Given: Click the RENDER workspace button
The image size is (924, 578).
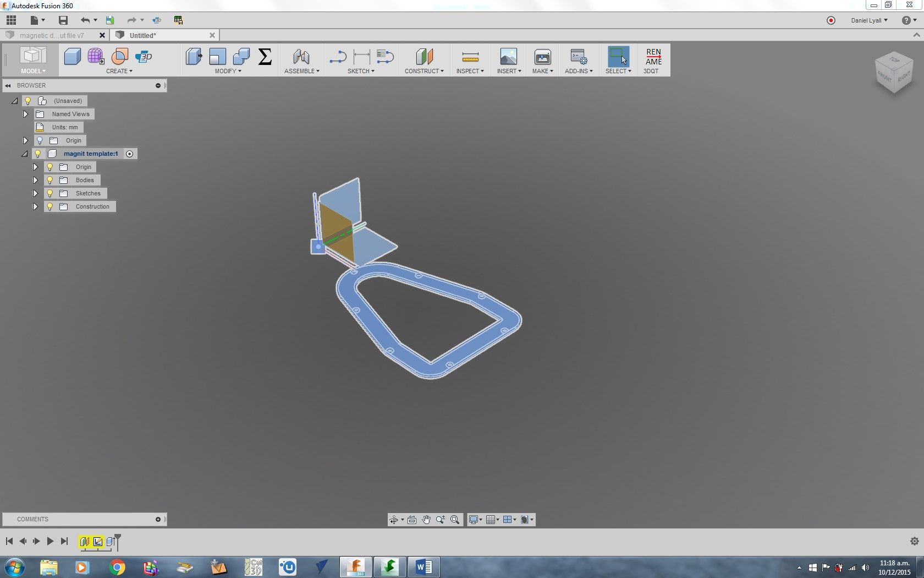Looking at the screenshot, I should [x=653, y=57].
